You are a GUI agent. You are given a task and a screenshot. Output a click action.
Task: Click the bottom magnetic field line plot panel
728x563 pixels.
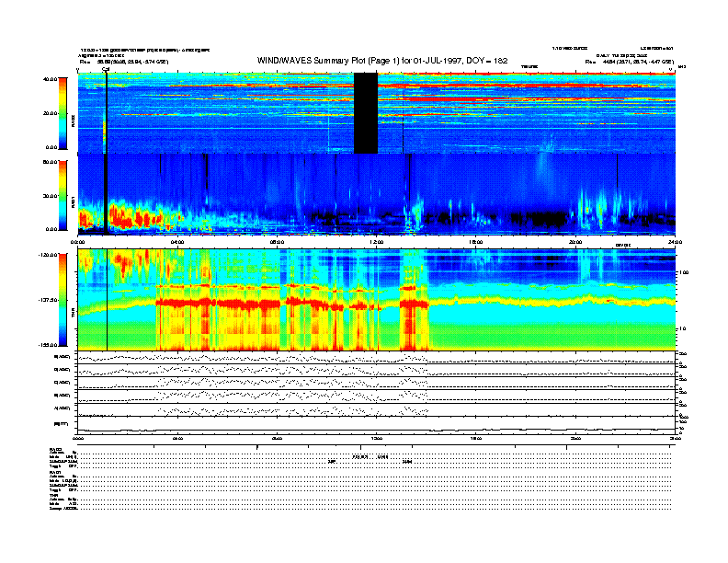pos(376,425)
